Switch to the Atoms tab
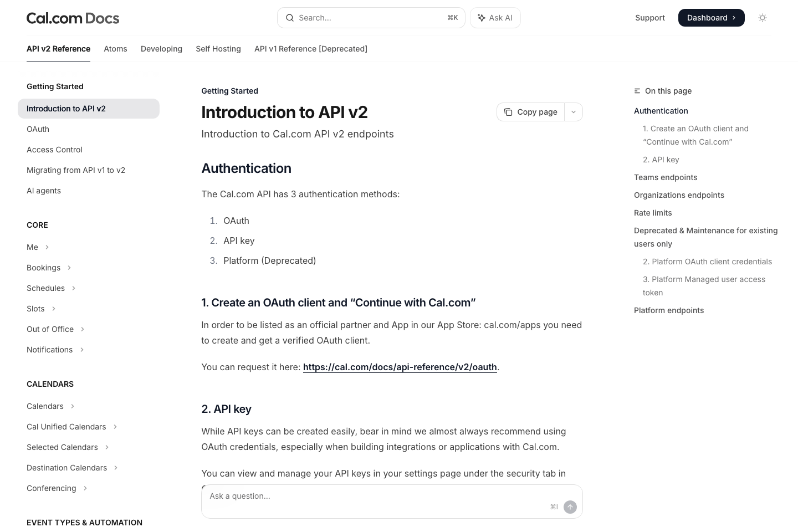The height and width of the screenshot is (532, 798). point(115,49)
